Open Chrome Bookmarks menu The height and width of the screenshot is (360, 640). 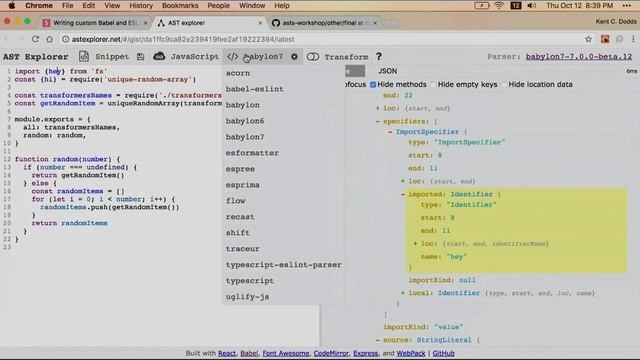point(180,6)
